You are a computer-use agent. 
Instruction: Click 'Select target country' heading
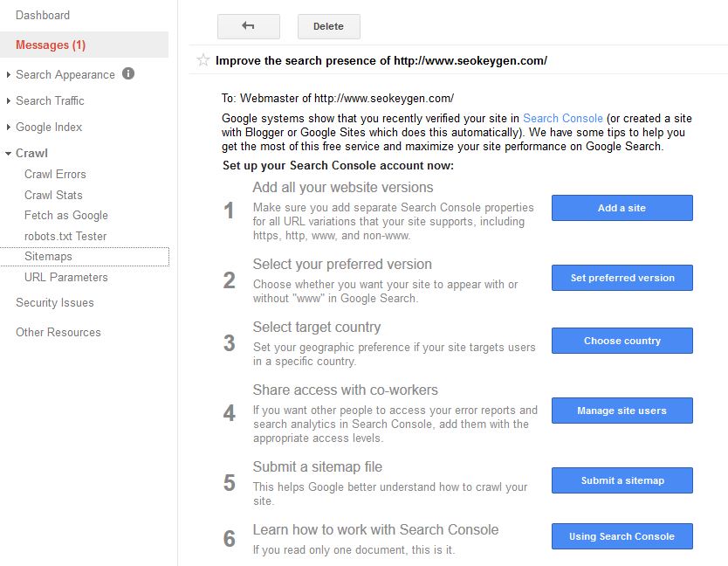[x=317, y=328]
